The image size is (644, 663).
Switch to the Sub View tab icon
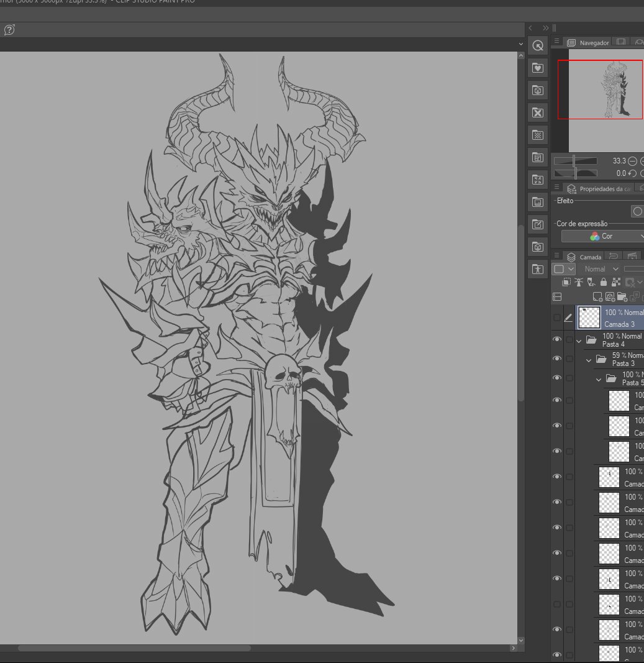point(621,42)
